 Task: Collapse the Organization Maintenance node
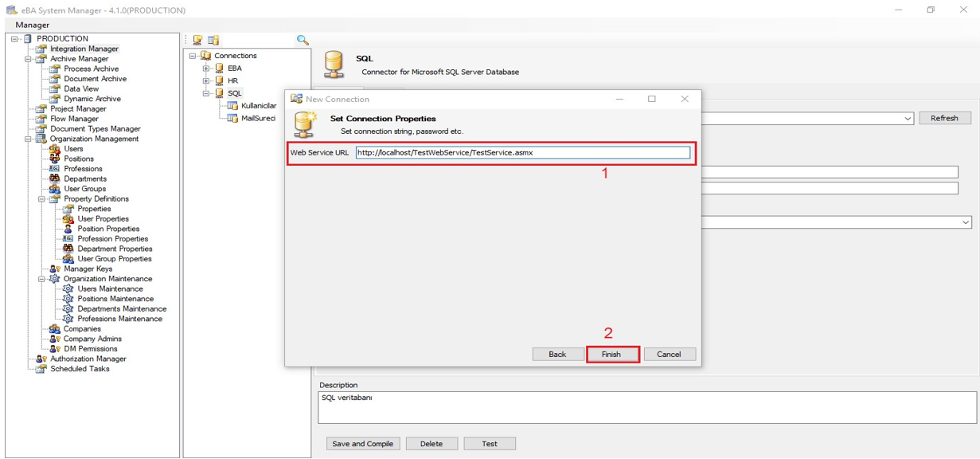coord(41,279)
